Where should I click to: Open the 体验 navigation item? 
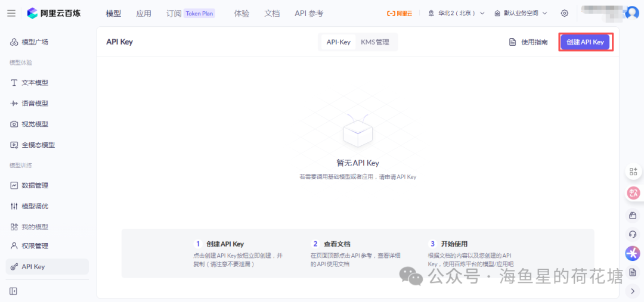[241, 14]
